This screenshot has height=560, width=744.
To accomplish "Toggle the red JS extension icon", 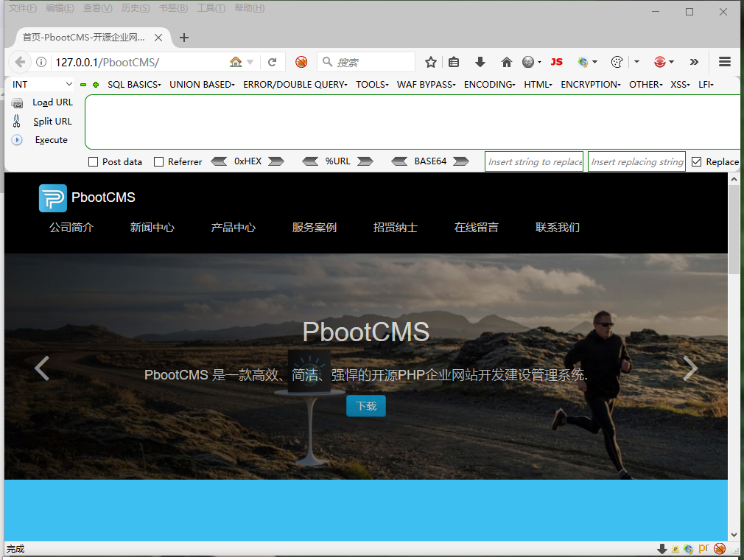I will point(557,62).
